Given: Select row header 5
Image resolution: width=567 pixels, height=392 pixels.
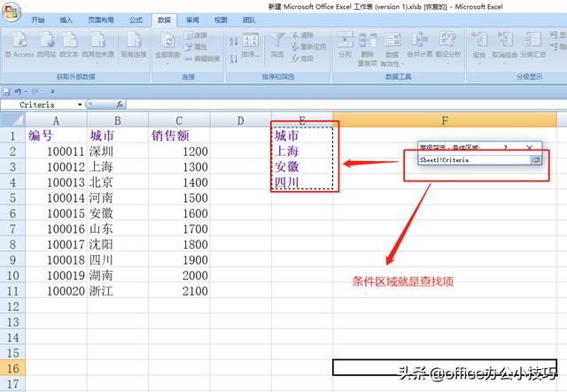Looking at the screenshot, I should pyautogui.click(x=12, y=197).
